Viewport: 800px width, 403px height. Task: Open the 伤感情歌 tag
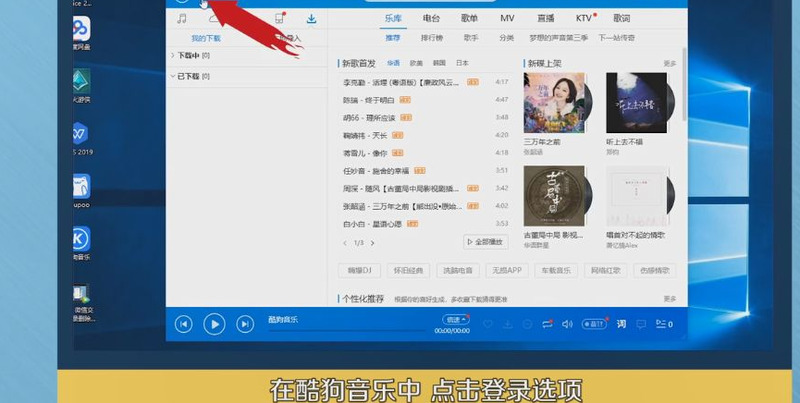coord(655,270)
